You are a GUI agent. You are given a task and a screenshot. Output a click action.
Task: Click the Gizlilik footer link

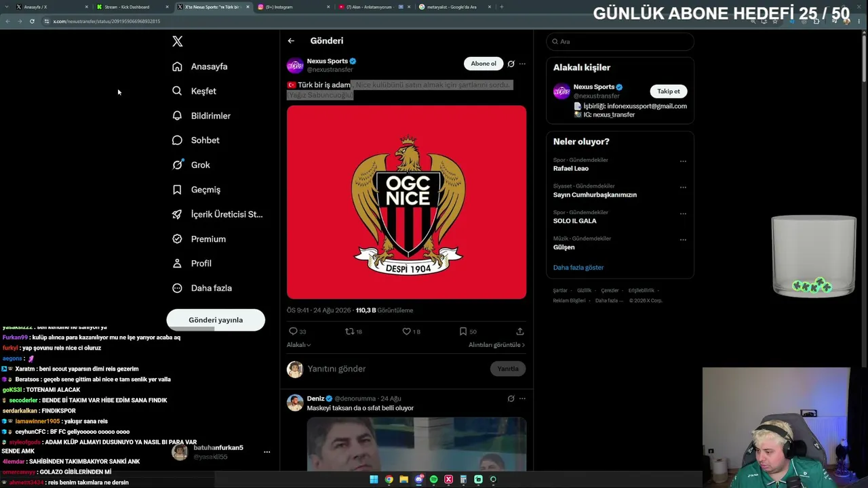point(584,291)
